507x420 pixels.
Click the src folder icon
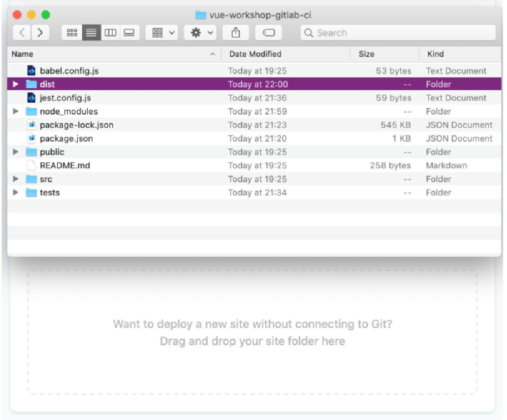[32, 179]
